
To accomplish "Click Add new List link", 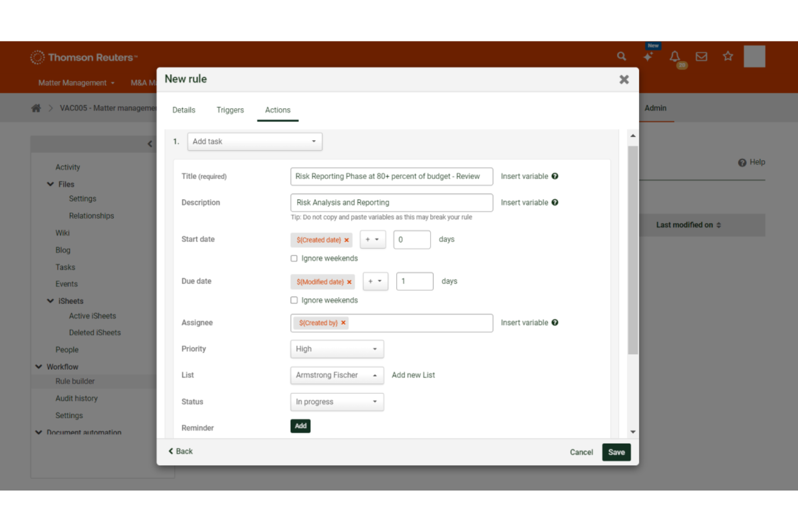I will click(413, 375).
